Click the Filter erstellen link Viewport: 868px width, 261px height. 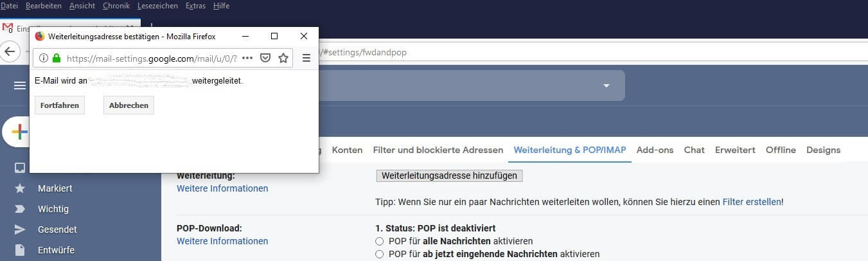click(752, 202)
